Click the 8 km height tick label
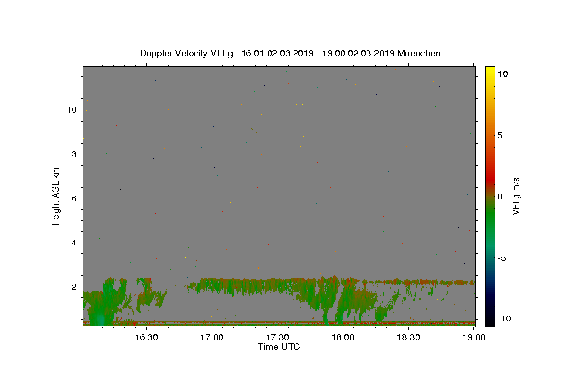The width and height of the screenshot is (588, 392). coord(74,154)
